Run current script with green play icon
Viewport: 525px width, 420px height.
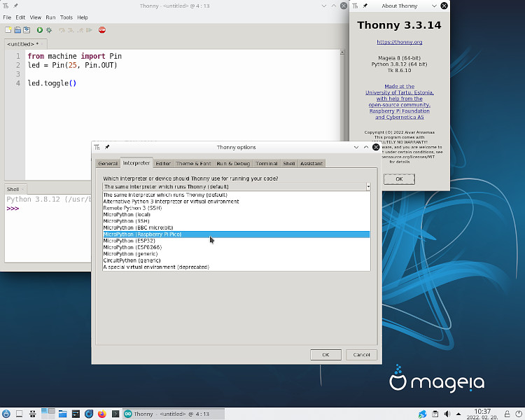click(39, 30)
